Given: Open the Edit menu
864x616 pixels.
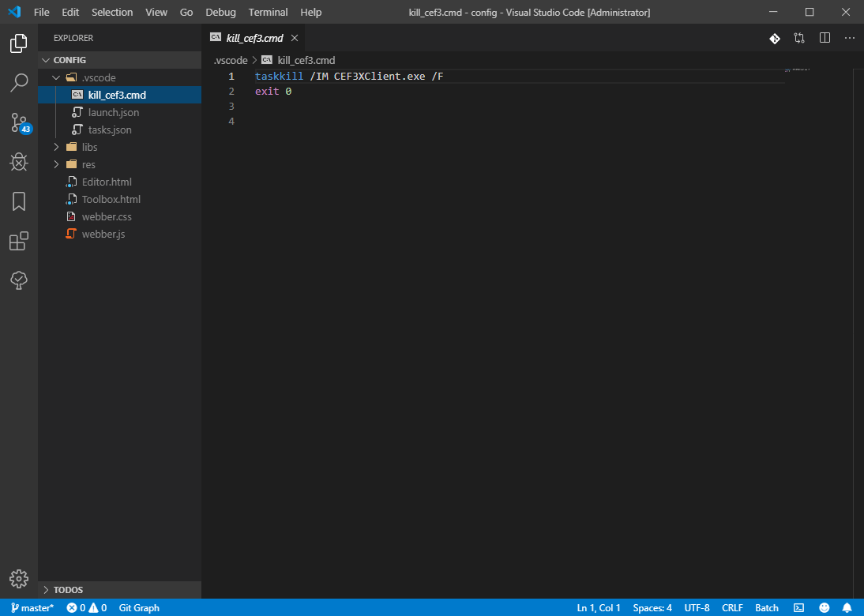Looking at the screenshot, I should (70, 12).
